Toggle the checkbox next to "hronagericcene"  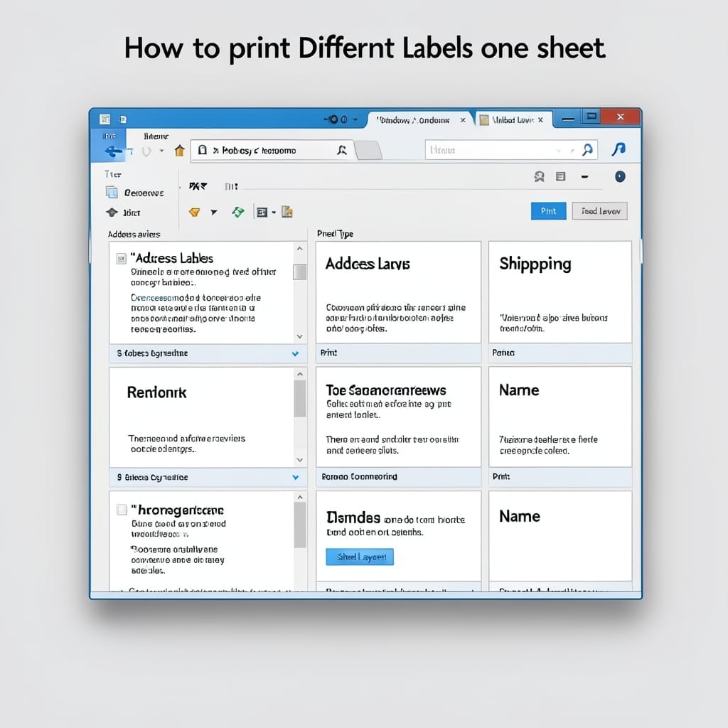[x=122, y=510]
